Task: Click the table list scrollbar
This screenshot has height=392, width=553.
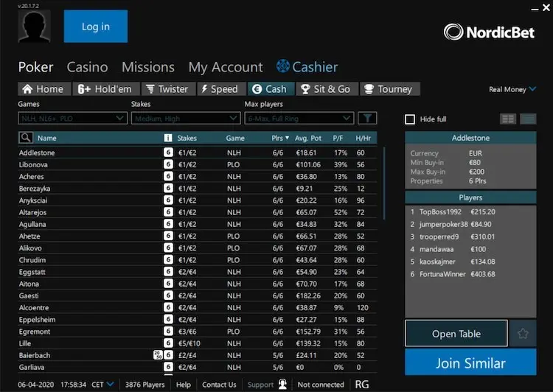Action: [384, 183]
